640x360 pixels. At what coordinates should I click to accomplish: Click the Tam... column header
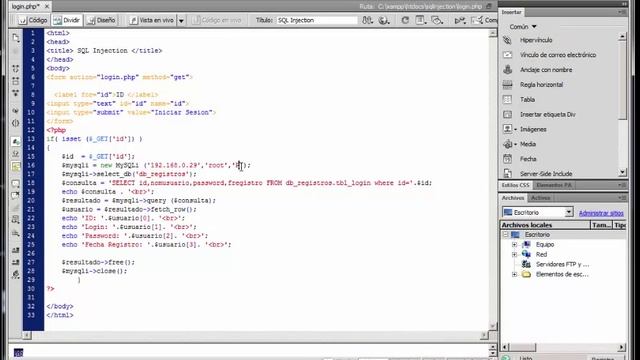pyautogui.click(x=602, y=225)
